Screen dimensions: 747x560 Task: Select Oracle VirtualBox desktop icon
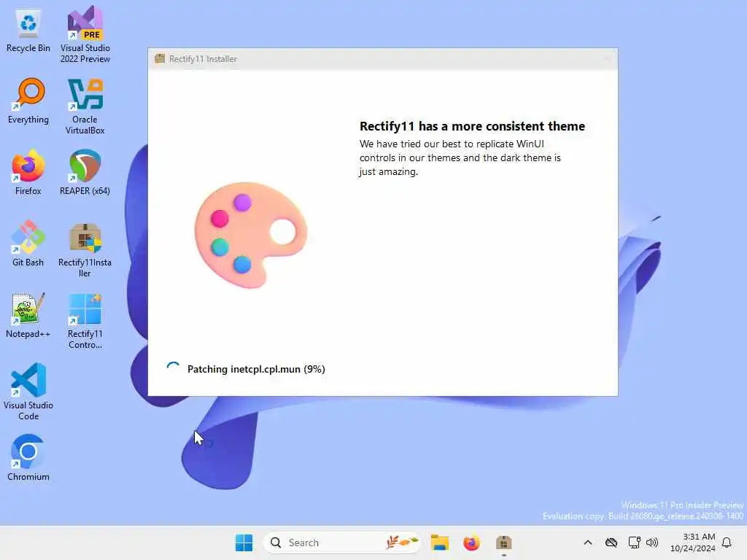click(85, 106)
